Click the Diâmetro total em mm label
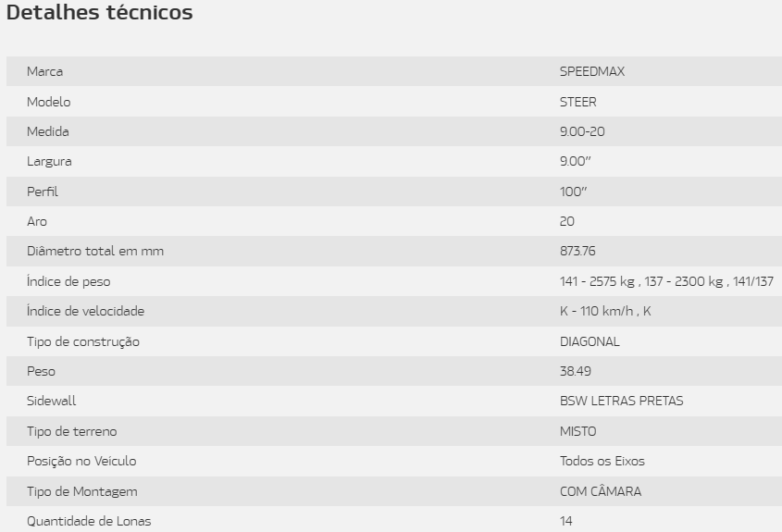782x532 pixels. [x=95, y=251]
